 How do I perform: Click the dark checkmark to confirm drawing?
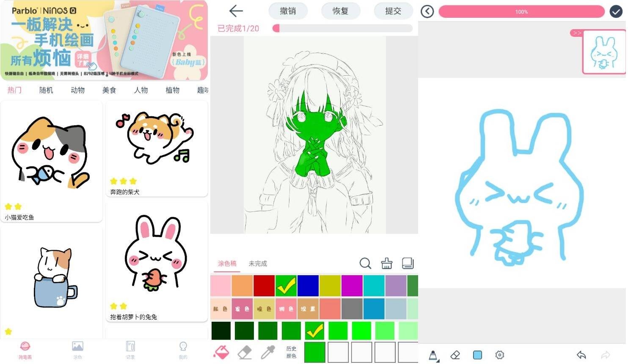tap(616, 11)
